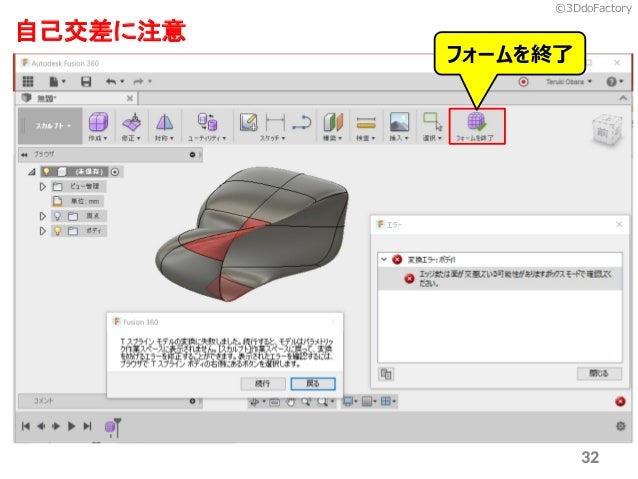The height and width of the screenshot is (479, 638).
Task: Expand the tab bar chevron at right
Action: coord(623,98)
